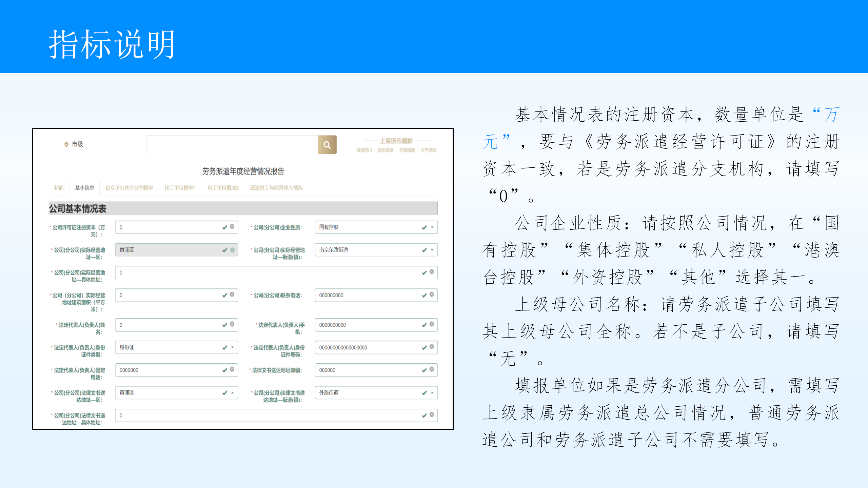Clear the 公司许可证注册资本 field with its X icon
Screen dimensions: 868x488
click(x=232, y=226)
